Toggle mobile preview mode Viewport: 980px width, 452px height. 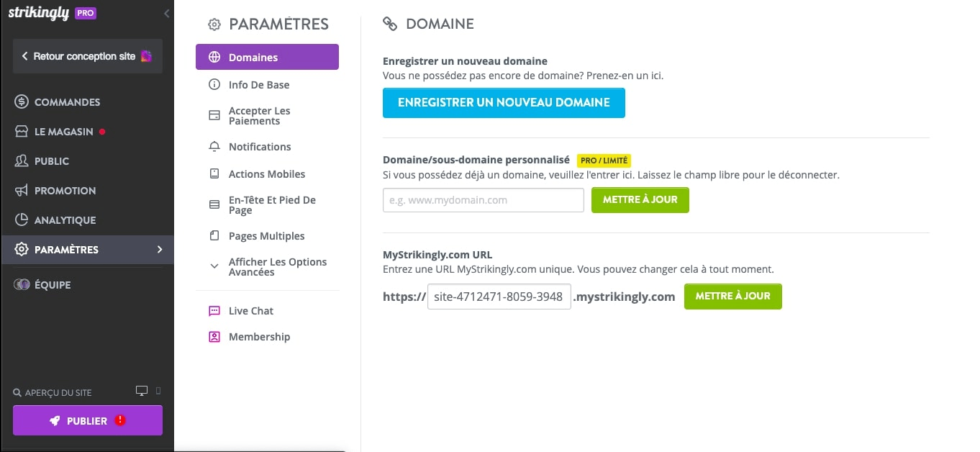tap(158, 389)
